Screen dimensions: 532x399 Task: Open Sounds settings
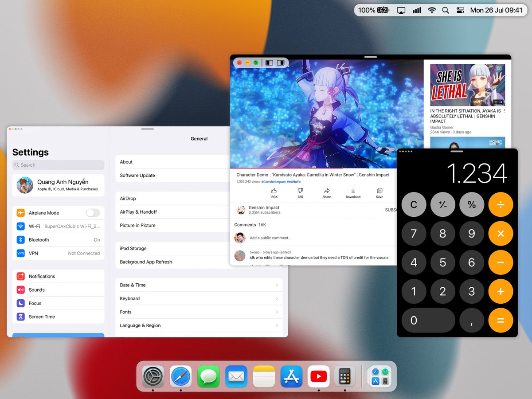(x=59, y=290)
